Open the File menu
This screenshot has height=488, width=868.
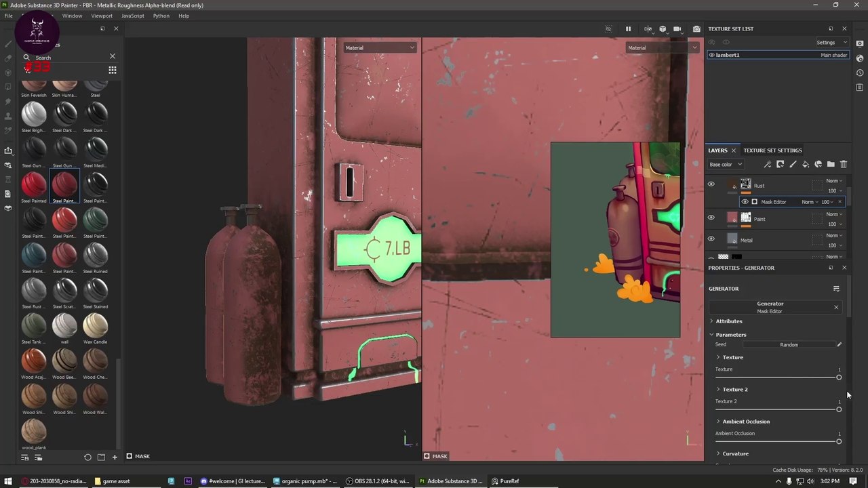tap(8, 16)
